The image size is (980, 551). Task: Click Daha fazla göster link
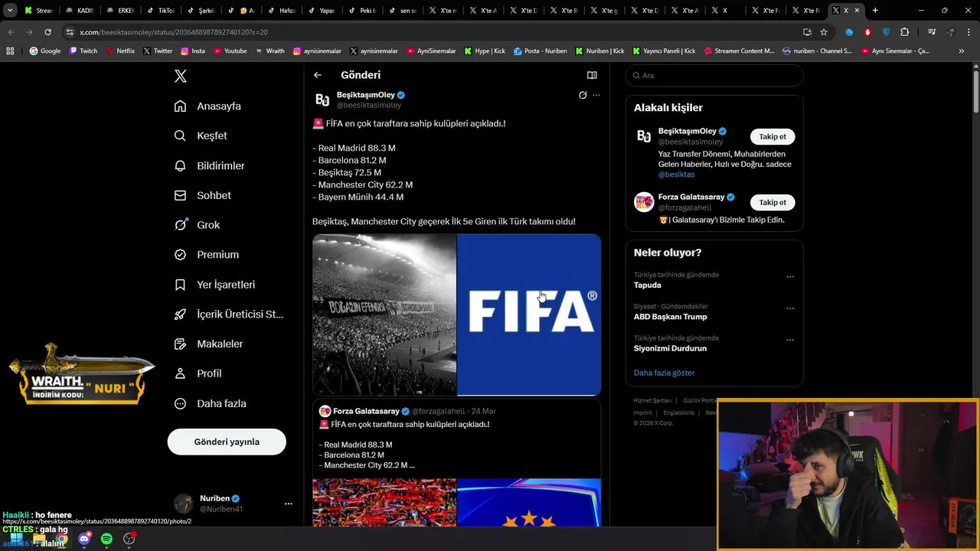click(x=665, y=373)
